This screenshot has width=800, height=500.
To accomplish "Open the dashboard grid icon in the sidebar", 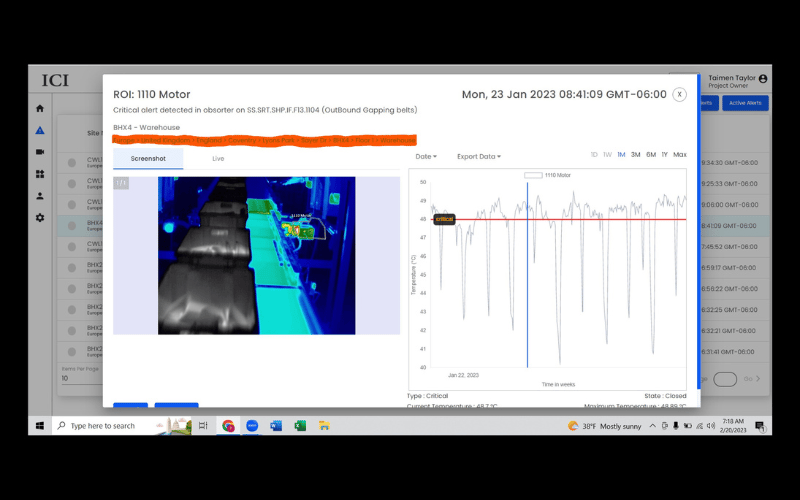I will 40,174.
